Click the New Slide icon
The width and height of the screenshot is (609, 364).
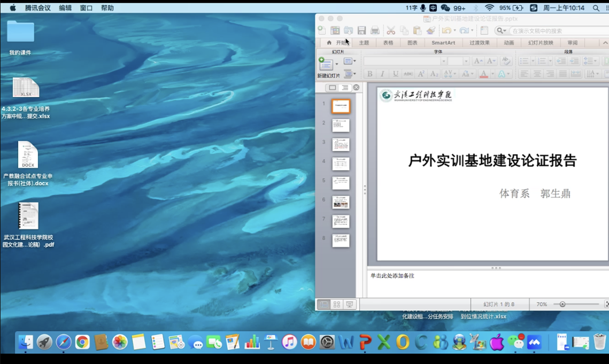point(325,64)
